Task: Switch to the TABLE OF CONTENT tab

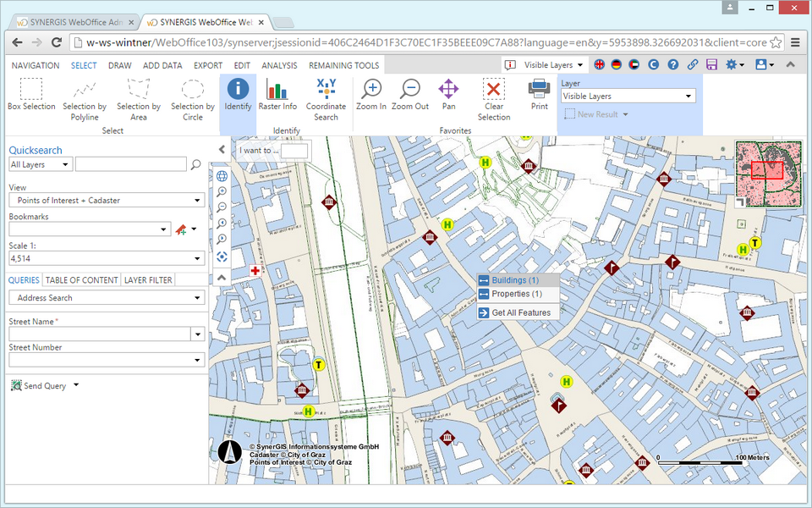Action: click(x=81, y=279)
